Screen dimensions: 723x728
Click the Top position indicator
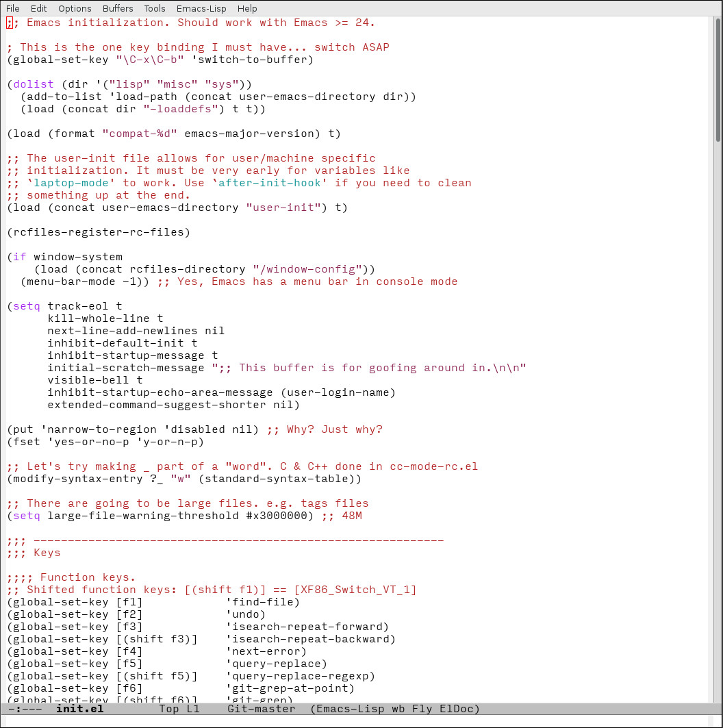click(x=169, y=709)
